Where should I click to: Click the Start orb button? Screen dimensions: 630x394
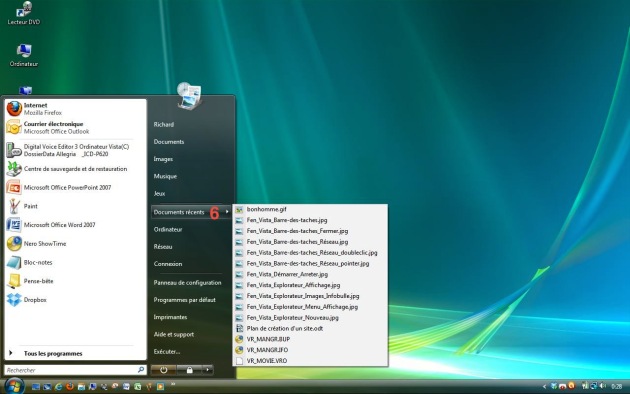click(14, 386)
